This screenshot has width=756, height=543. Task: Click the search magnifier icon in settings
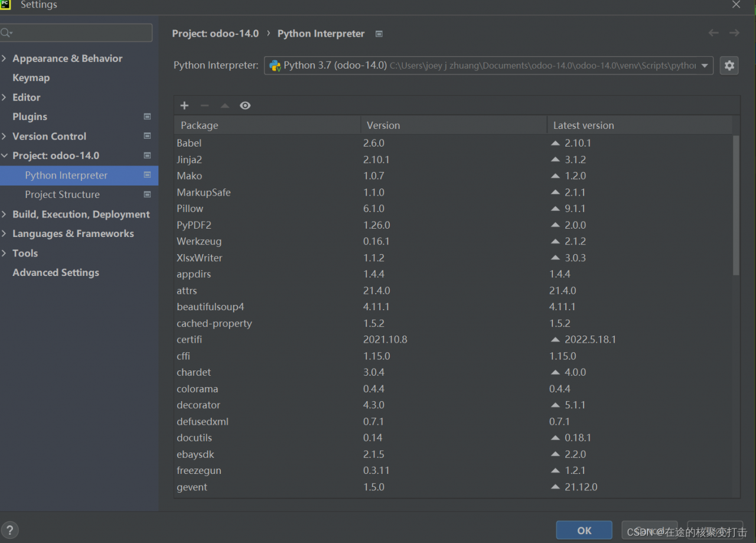click(6, 32)
